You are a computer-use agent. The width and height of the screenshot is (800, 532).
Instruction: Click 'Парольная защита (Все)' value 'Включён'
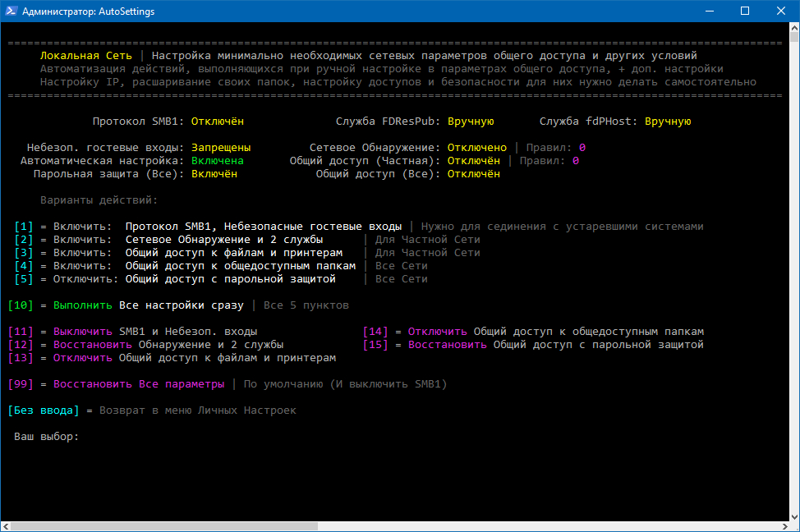pyautogui.click(x=214, y=174)
